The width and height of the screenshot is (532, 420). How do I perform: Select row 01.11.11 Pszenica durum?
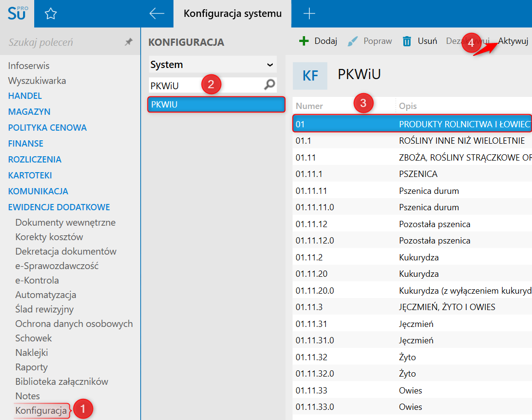point(412,190)
